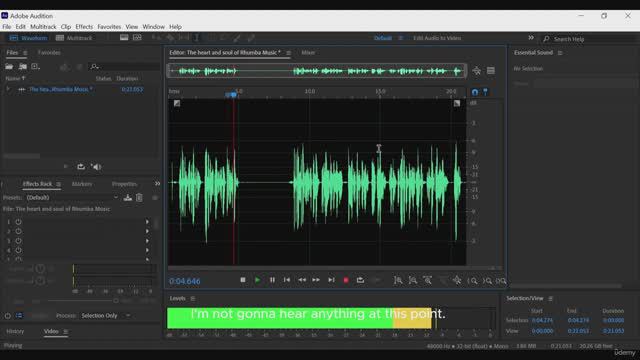Switch to the Favorites panel tab

[49, 53]
